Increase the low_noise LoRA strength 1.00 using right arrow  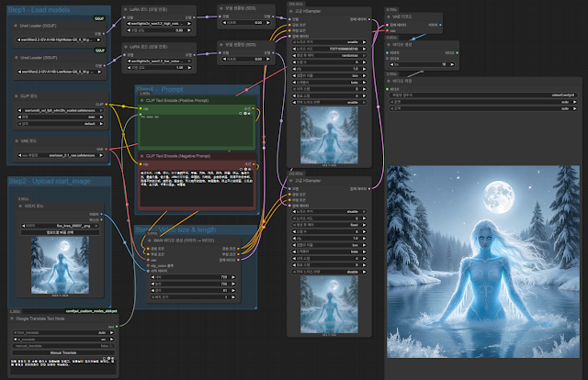(x=189, y=68)
